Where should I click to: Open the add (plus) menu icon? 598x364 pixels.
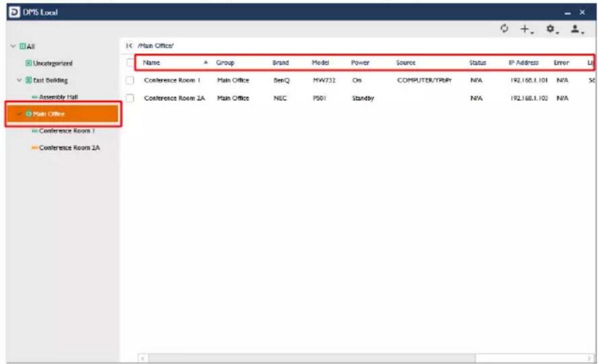click(526, 29)
